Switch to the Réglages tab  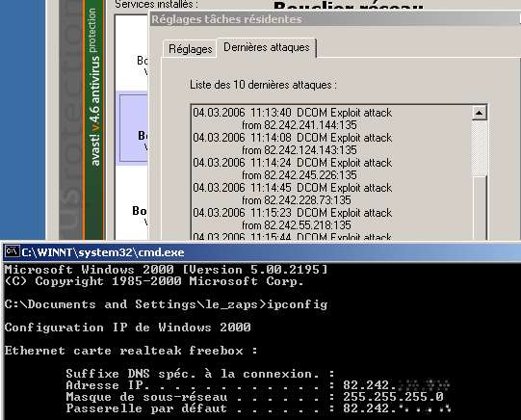190,49
